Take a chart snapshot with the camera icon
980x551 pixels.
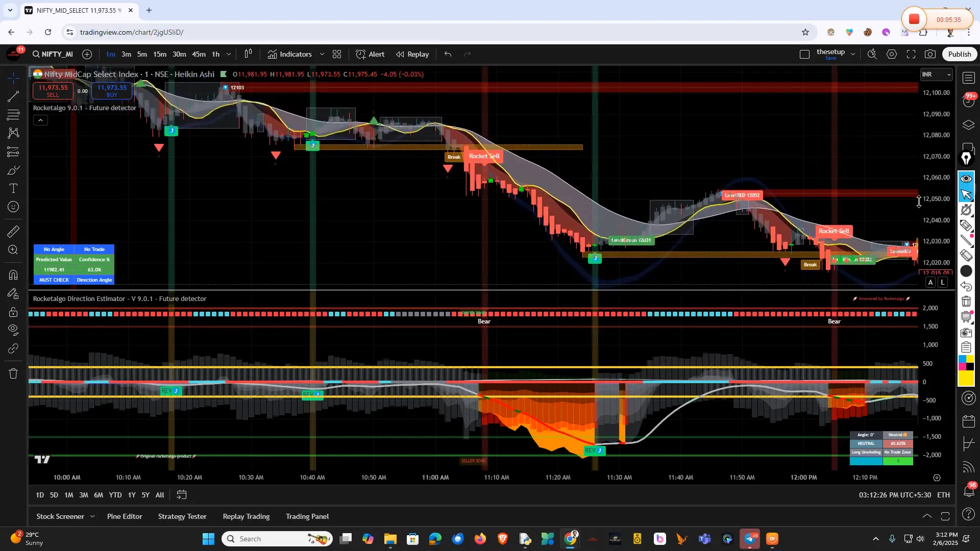930,54
